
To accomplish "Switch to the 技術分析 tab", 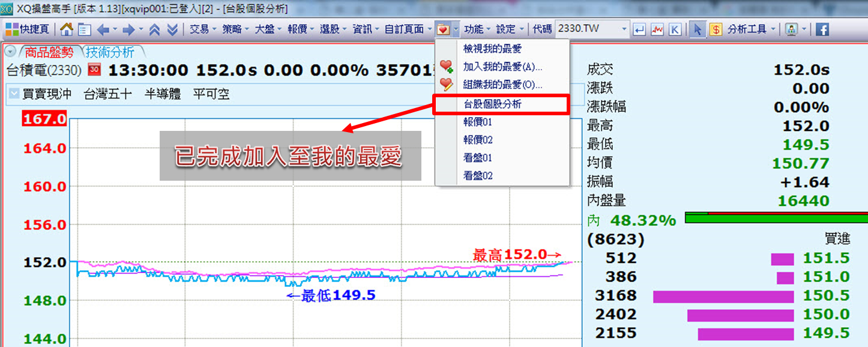I will [x=110, y=52].
